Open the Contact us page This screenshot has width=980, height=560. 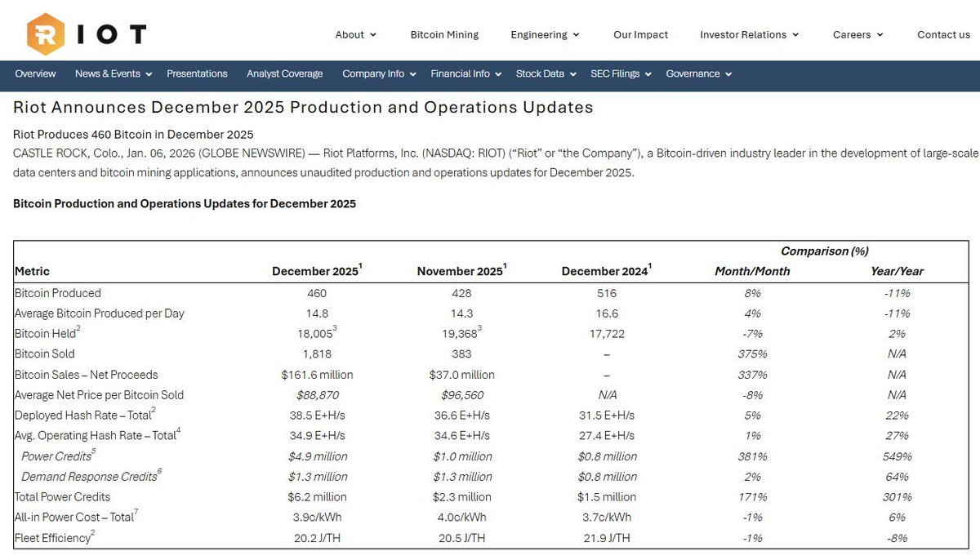942,34
